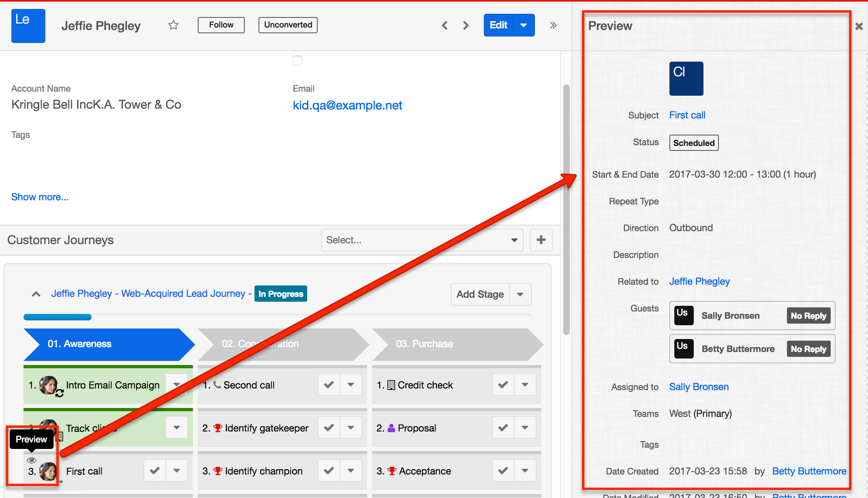Screen dimensions: 868x498
Task: Mark Proposal task as complete
Action: coord(503,427)
